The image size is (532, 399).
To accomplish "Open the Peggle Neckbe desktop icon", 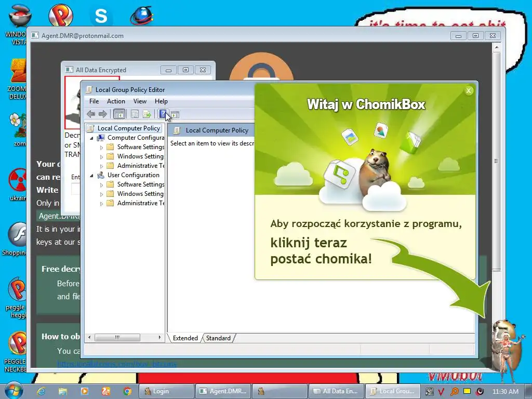I will [16, 352].
